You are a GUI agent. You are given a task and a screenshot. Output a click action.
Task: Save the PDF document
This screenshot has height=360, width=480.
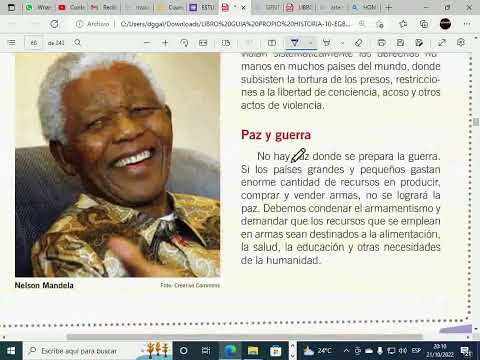pyautogui.click(x=400, y=43)
